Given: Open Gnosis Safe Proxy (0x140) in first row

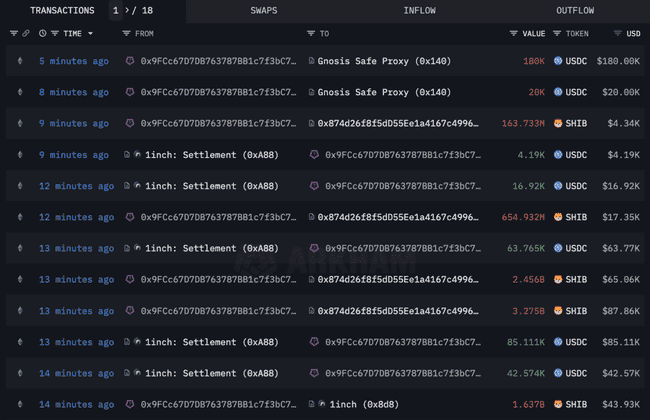Looking at the screenshot, I should point(384,61).
